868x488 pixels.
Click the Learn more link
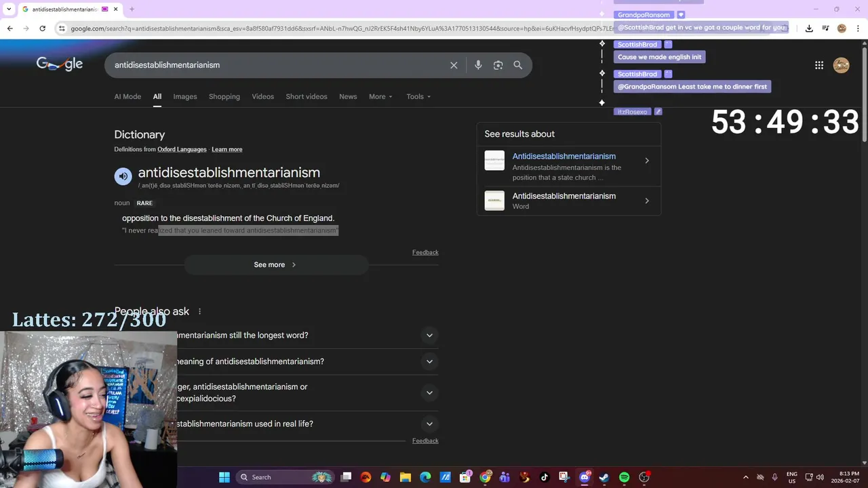(226, 149)
